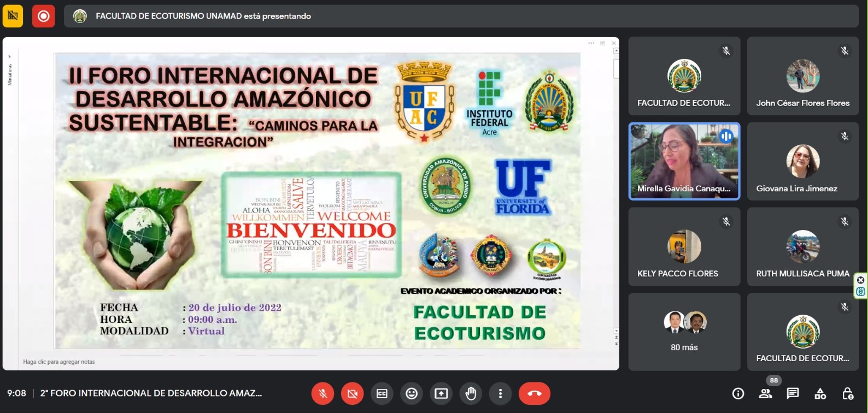The image size is (868, 413).
Task: Open the three-dot more options menu in call controls
Action: pyautogui.click(x=500, y=393)
